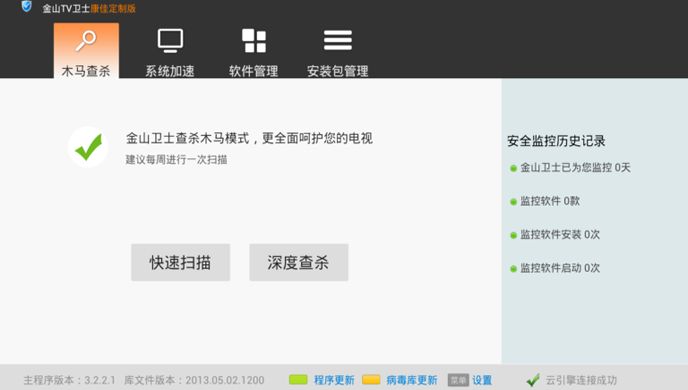The width and height of the screenshot is (688, 390).
Task: Open the 程序更新 link
Action: click(334, 380)
